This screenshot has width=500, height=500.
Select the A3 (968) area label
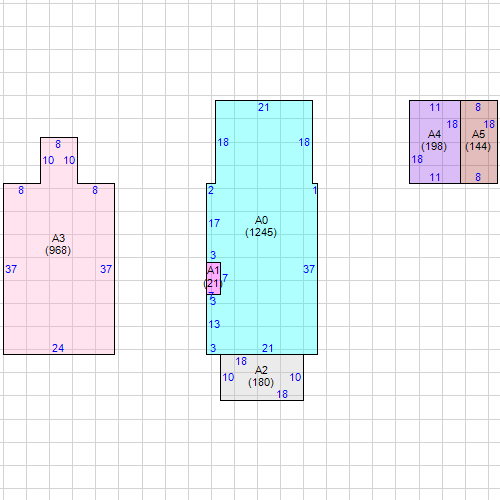[58, 244]
